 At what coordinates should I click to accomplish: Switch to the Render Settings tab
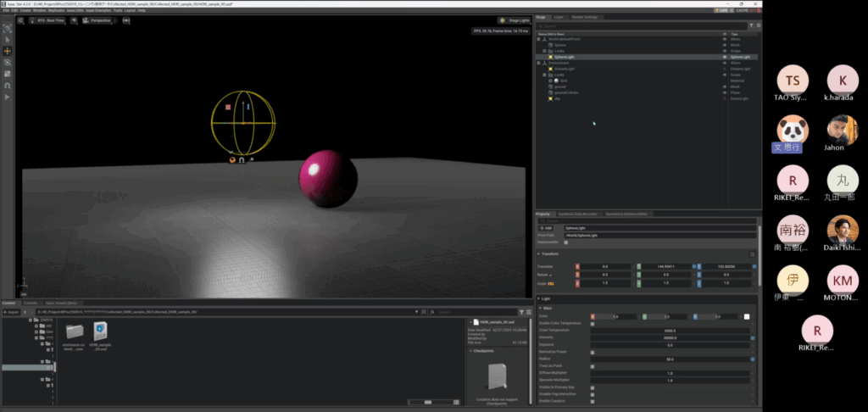coord(584,16)
